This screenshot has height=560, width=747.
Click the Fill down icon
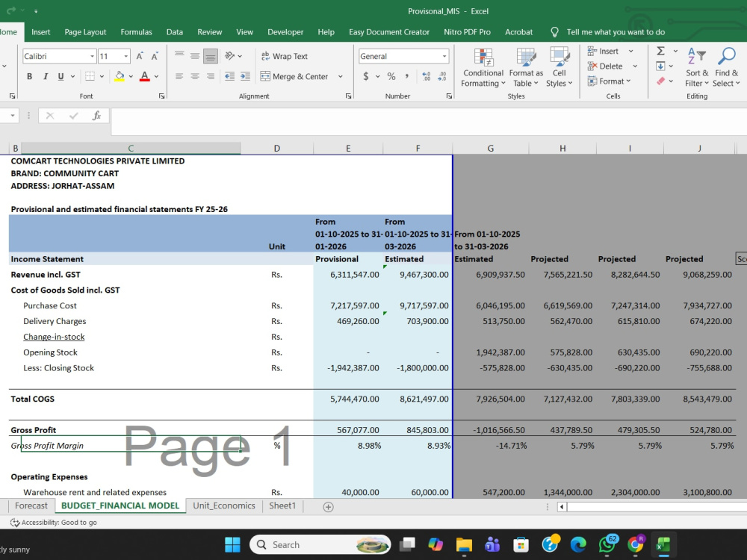coord(661,66)
